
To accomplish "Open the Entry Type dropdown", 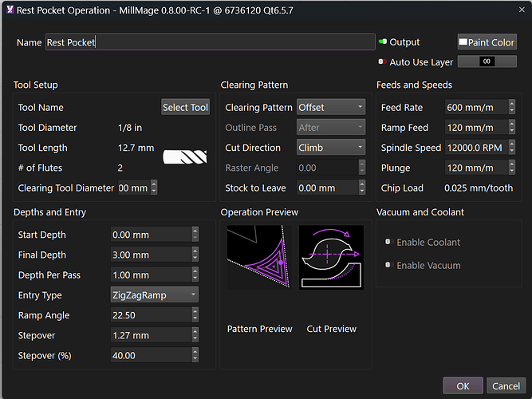I will [155, 294].
